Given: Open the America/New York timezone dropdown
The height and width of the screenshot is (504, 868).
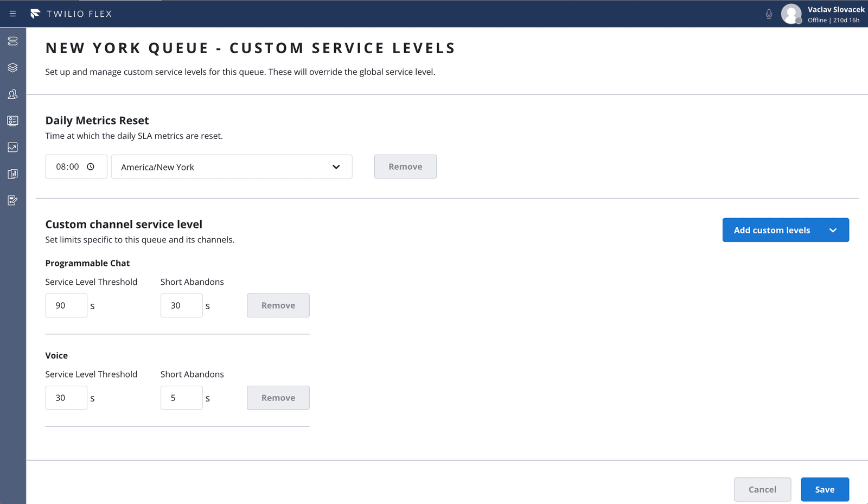Looking at the screenshot, I should pos(232,167).
